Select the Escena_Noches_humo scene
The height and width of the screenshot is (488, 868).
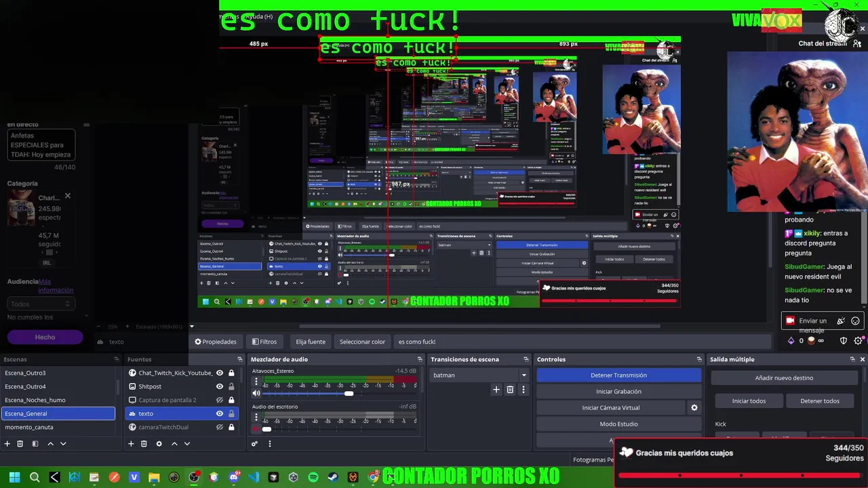58,400
